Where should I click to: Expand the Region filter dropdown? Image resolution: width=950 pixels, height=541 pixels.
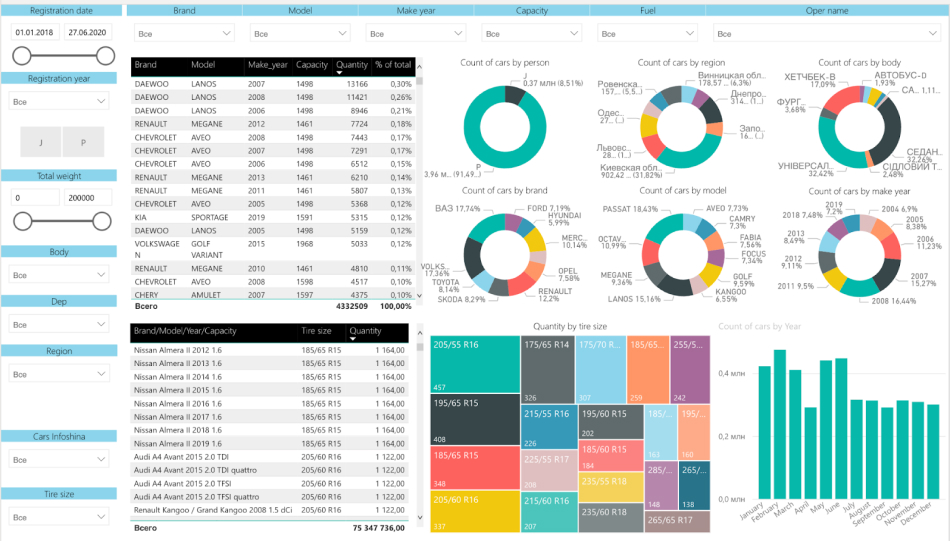pyautogui.click(x=59, y=374)
